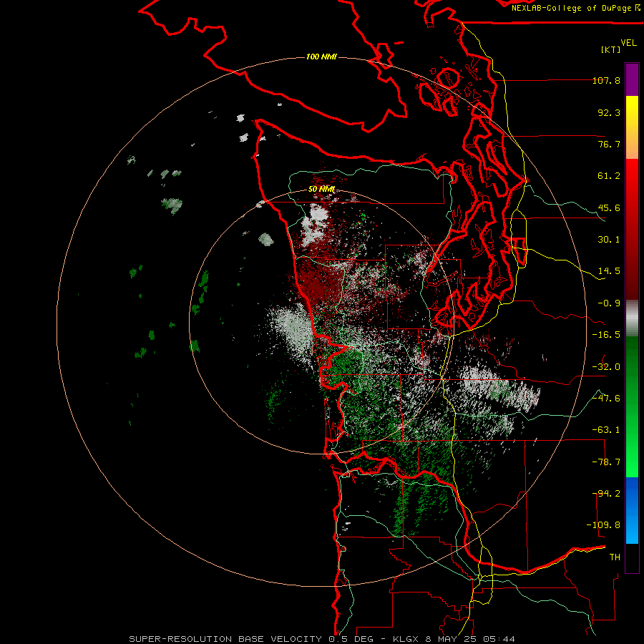Click the 30.1 velocity scale value
Image resolution: width=644 pixels, height=644 pixels.
[609, 240]
